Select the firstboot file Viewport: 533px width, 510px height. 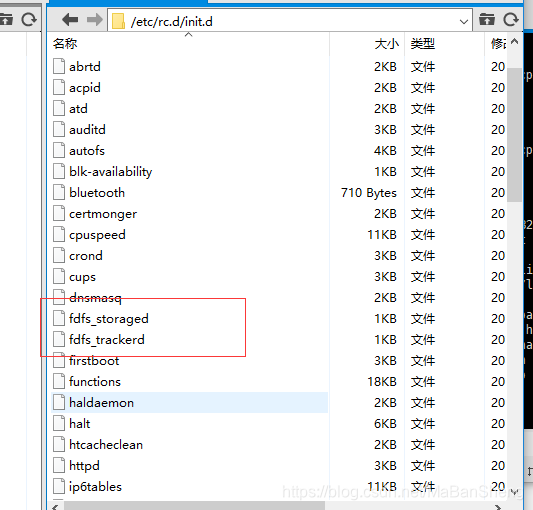coord(94,361)
